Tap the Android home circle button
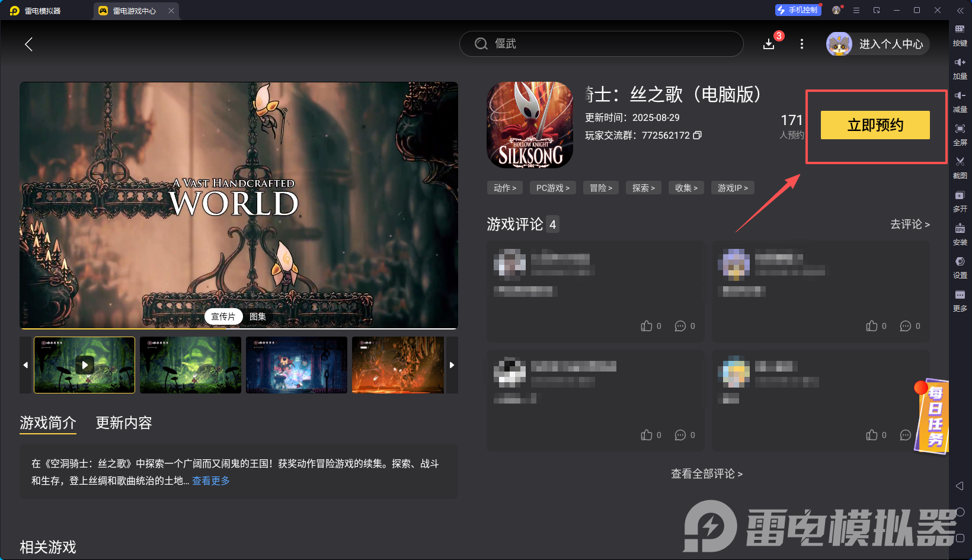The image size is (972, 560). click(x=960, y=512)
